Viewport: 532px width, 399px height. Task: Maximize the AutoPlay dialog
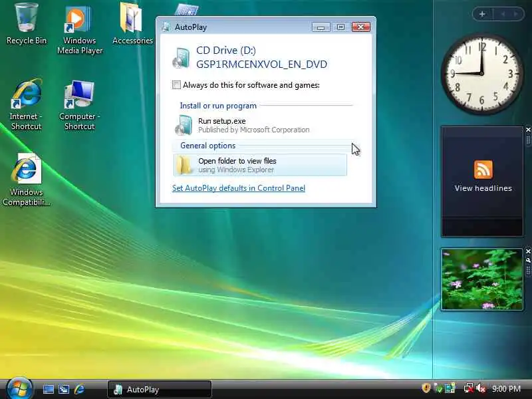point(340,27)
